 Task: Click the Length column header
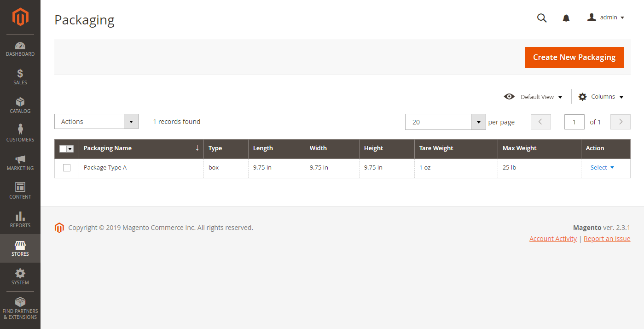pyautogui.click(x=277, y=148)
